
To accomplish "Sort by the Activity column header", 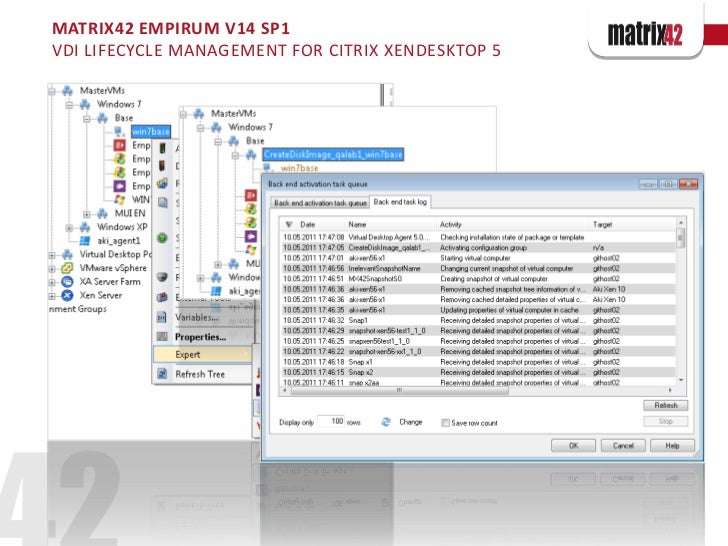I will [513, 225].
